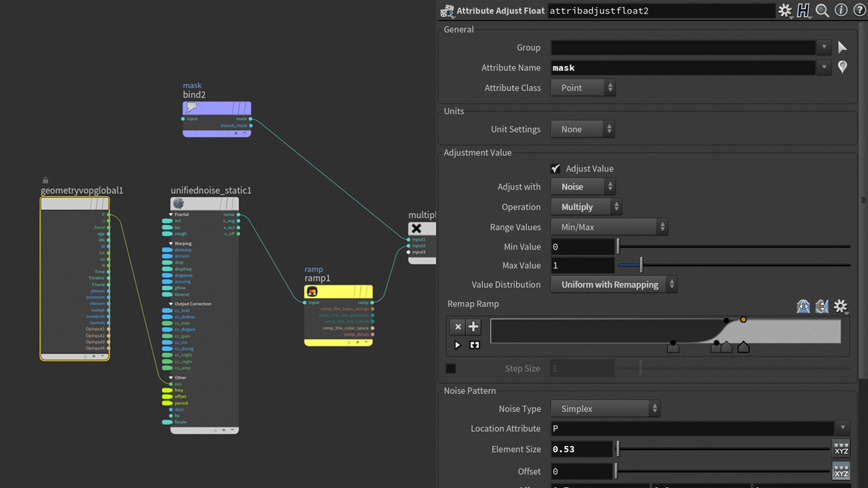Click the Element Size XYZ component toggle
868x488 pixels.
(841, 449)
